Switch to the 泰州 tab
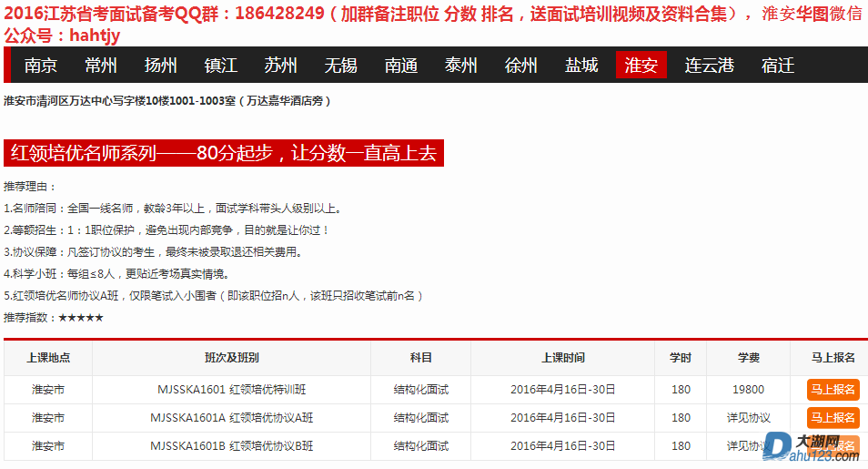This screenshot has width=868, height=469. point(460,66)
